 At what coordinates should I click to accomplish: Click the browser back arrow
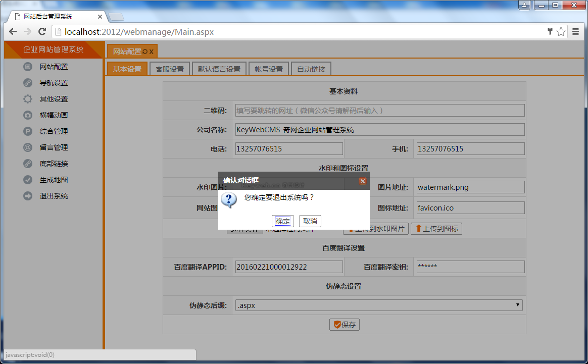[x=13, y=31]
